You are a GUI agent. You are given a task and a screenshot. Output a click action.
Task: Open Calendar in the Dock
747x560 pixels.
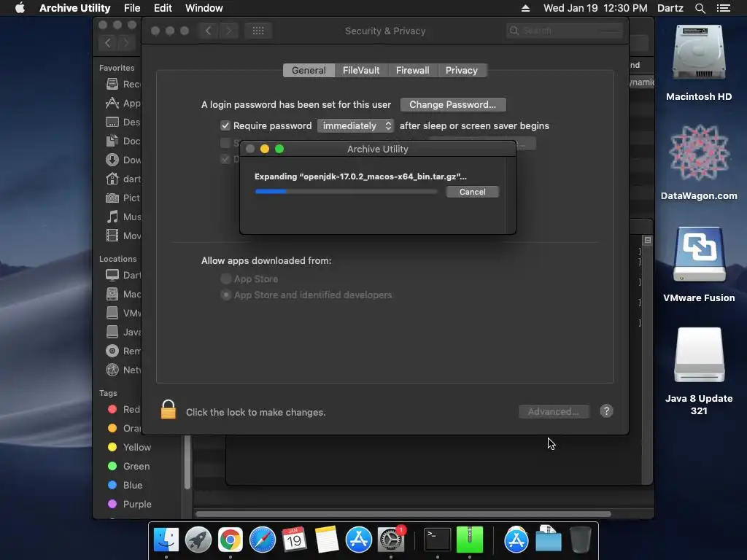click(294, 540)
